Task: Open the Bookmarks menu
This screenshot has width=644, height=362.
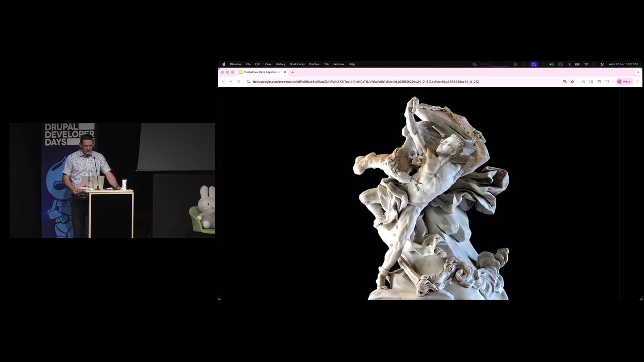Action: point(297,64)
